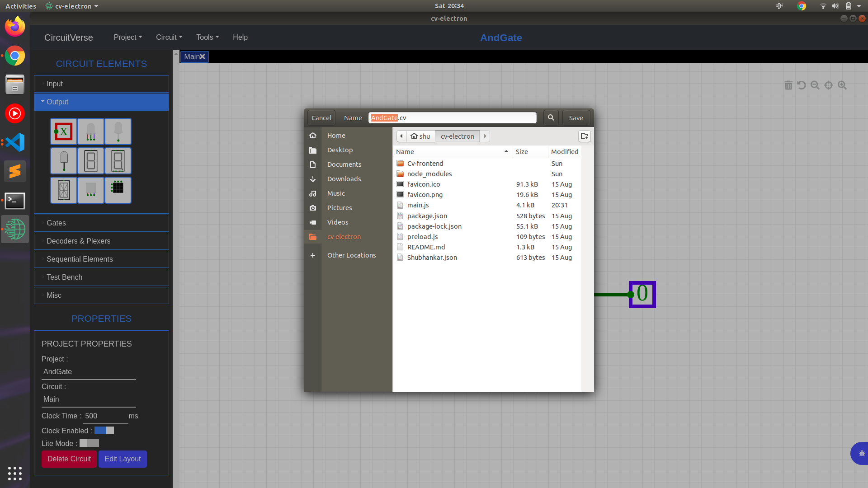
Task: Click the canvas zoom-out magnifier icon
Action: click(x=815, y=85)
